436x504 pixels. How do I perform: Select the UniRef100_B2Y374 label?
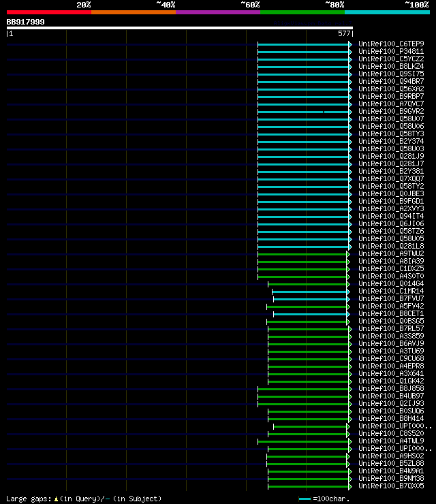(391, 142)
